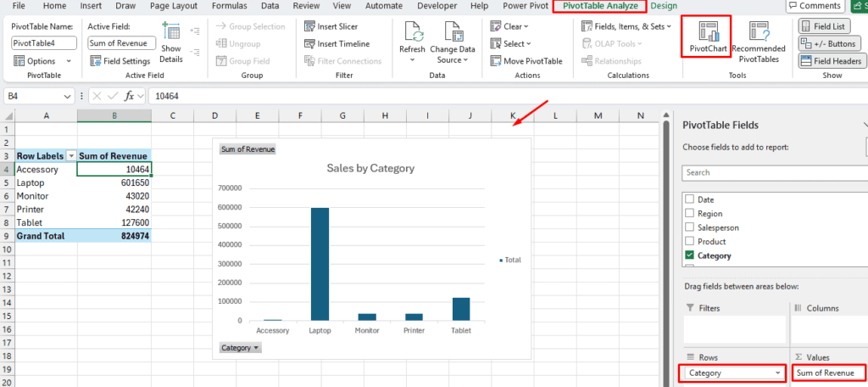Click Insert Timeline
This screenshot has height=387, width=868.
(337, 44)
